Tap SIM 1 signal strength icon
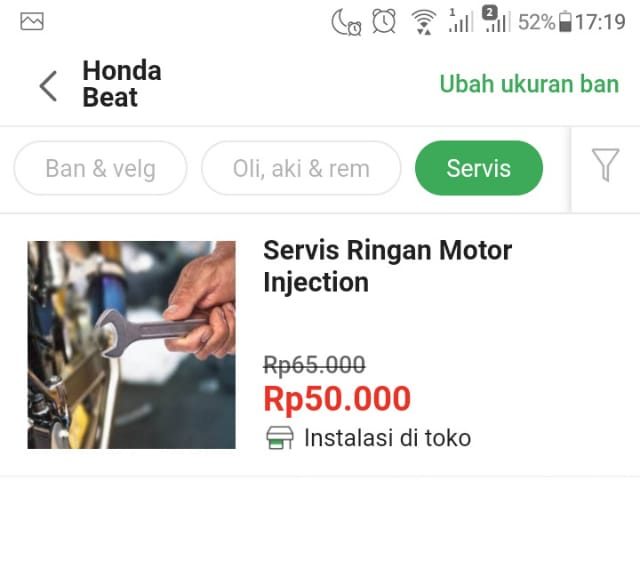640x580 pixels. click(x=460, y=20)
